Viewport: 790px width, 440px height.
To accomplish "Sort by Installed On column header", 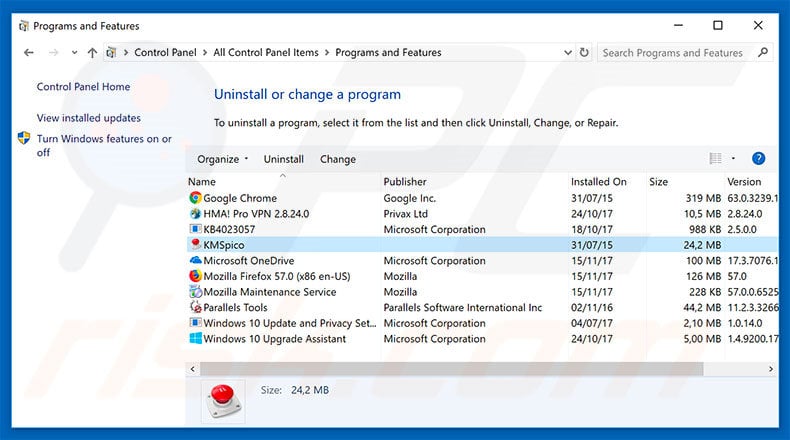I will [599, 181].
